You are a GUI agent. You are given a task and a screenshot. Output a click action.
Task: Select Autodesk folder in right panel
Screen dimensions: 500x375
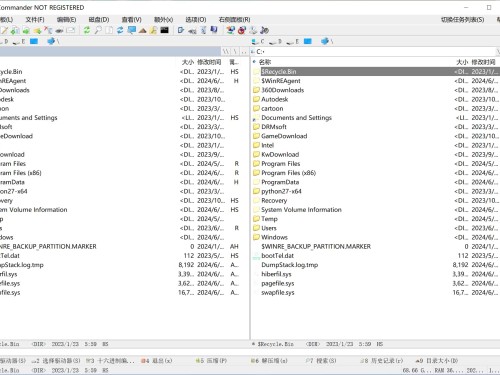point(274,99)
